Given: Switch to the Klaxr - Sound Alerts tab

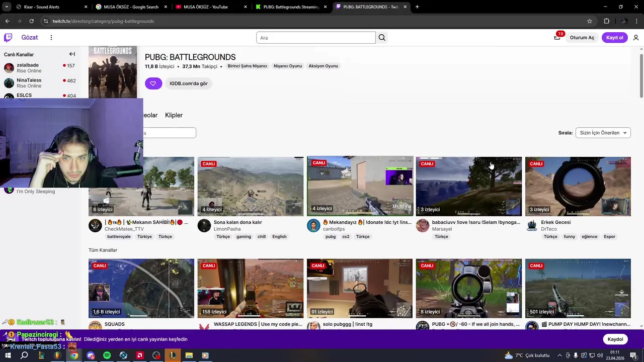Looking at the screenshot, I should click(51, 7).
